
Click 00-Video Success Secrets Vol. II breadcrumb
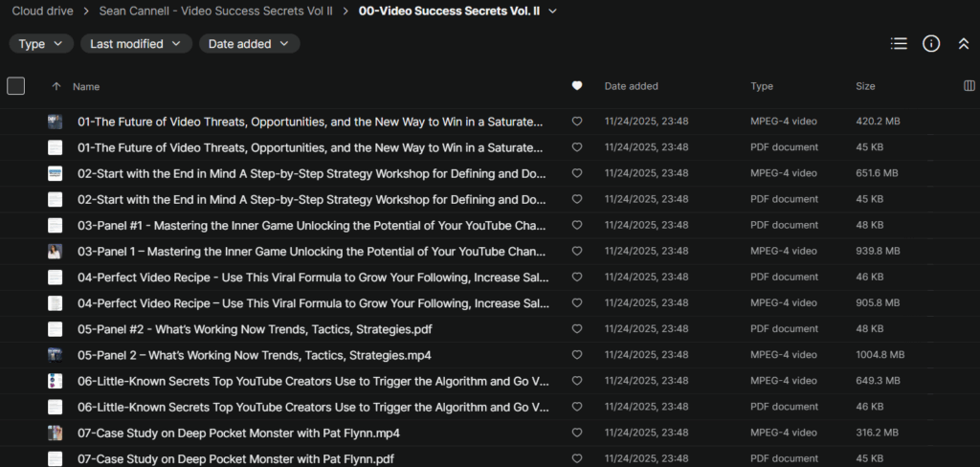tap(450, 11)
